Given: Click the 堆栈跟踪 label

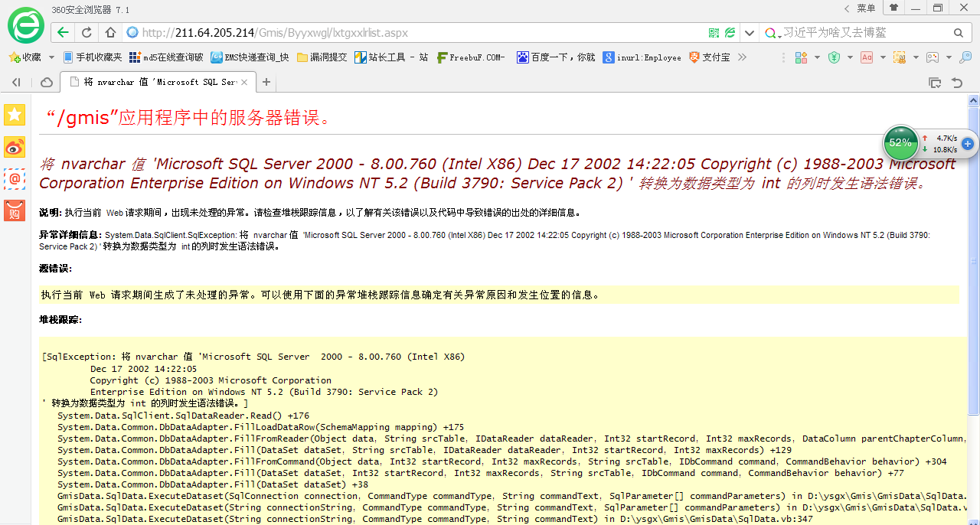Looking at the screenshot, I should [x=60, y=319].
